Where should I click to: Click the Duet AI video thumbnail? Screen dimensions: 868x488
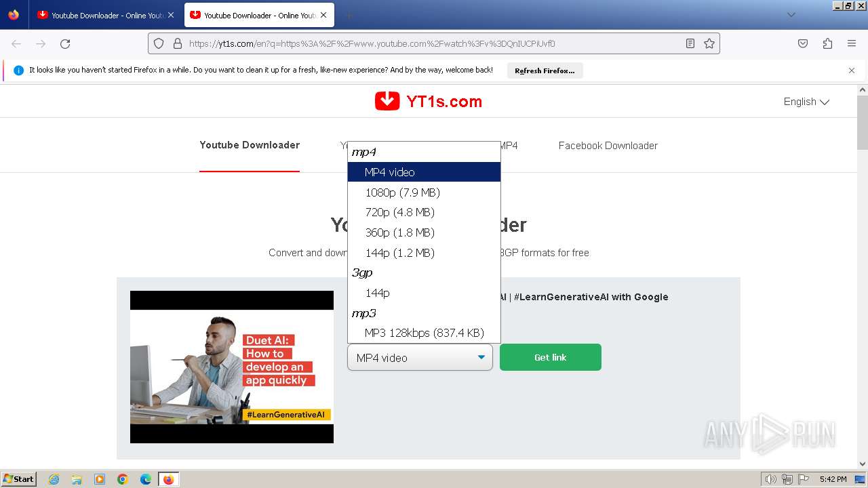coord(232,367)
